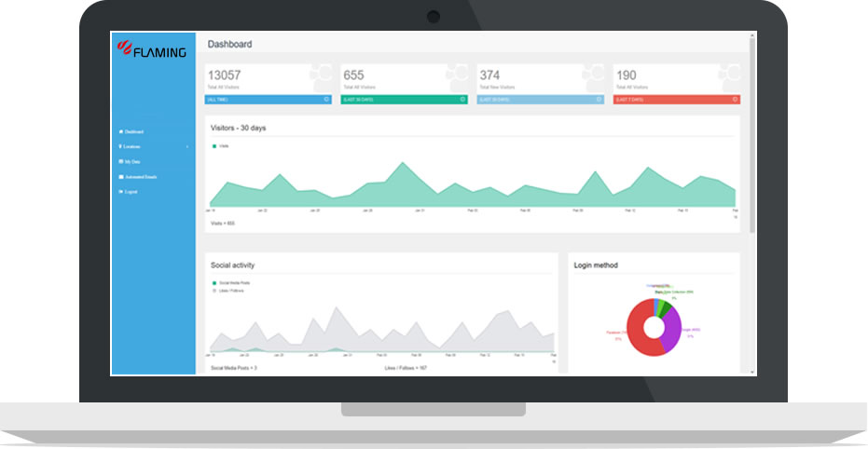
Task: Click the users icon on 190 card
Action: (729, 78)
